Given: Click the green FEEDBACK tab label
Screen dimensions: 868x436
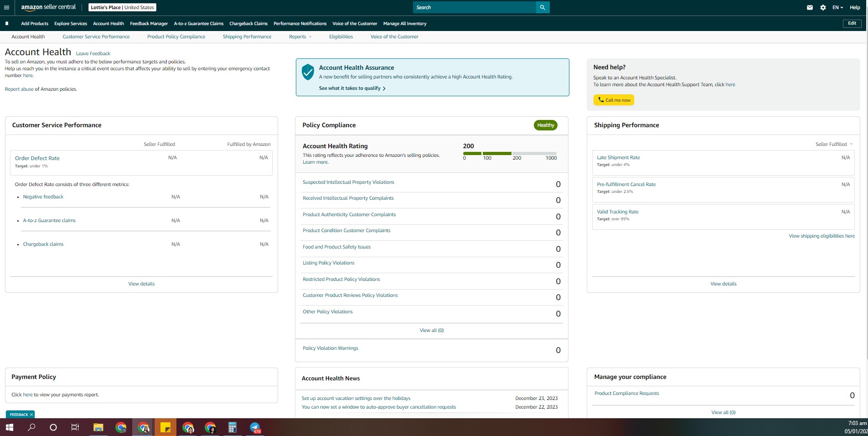Looking at the screenshot, I should pyautogui.click(x=19, y=415).
